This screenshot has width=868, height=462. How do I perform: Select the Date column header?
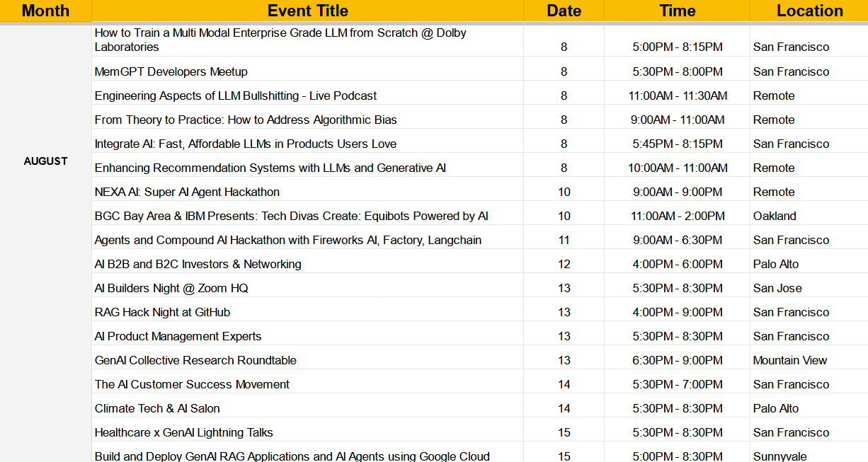click(x=564, y=11)
